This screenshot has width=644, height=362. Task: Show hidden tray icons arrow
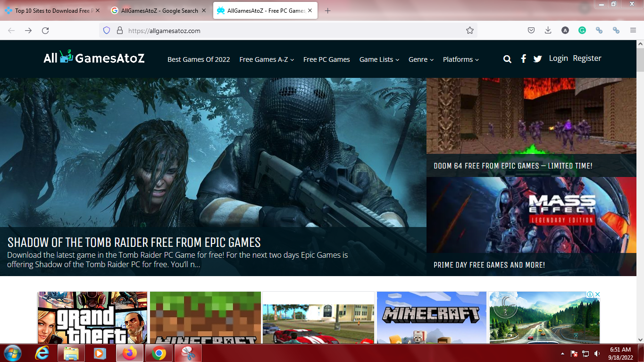pos(562,354)
